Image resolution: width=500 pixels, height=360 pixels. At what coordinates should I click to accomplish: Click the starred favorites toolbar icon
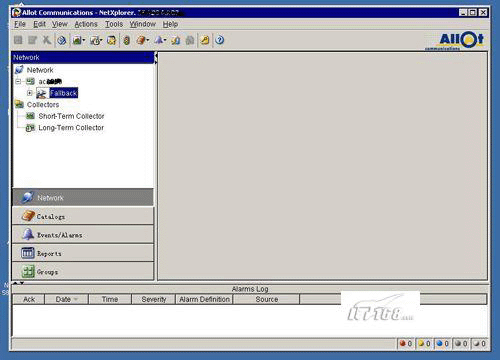(x=111, y=40)
